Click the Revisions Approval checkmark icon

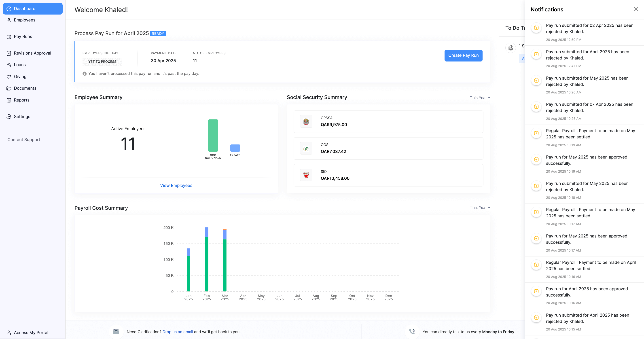9,53
